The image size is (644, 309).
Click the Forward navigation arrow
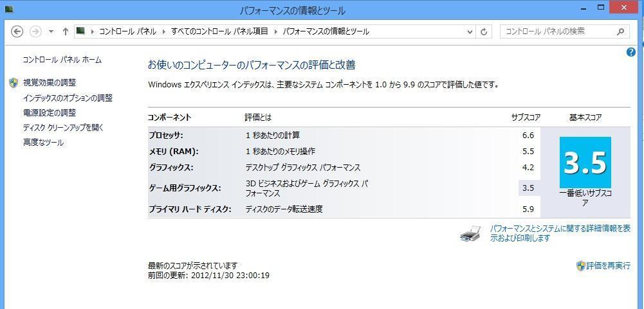click(x=36, y=31)
